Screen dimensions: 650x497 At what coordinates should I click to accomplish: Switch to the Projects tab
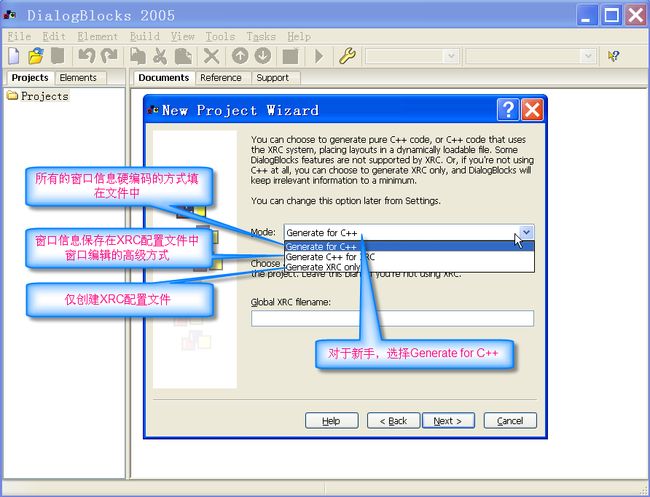pos(30,78)
